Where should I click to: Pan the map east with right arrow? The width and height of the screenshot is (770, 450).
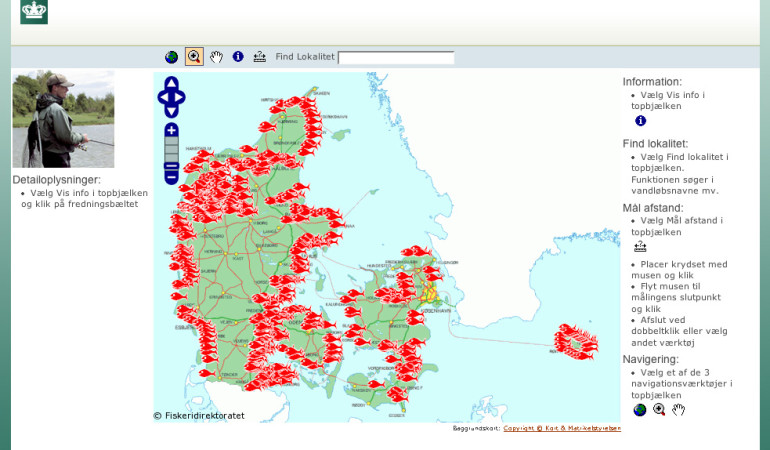(181, 97)
